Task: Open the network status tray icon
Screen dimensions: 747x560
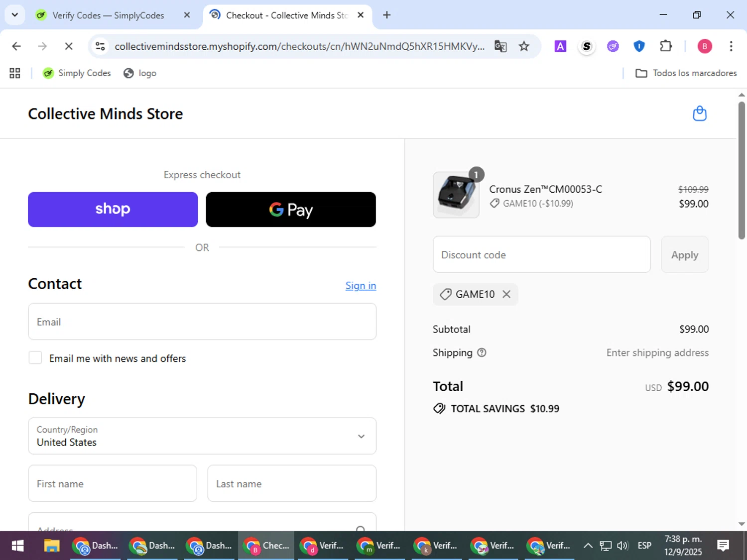Action: 605,546
